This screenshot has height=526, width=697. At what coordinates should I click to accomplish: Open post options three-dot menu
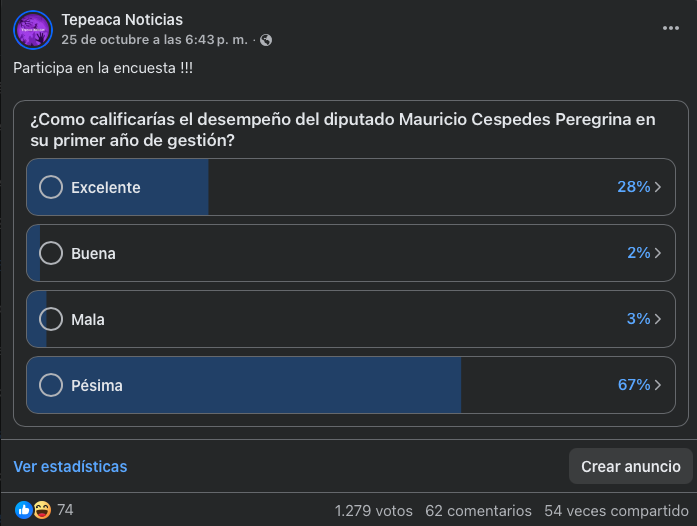670,28
